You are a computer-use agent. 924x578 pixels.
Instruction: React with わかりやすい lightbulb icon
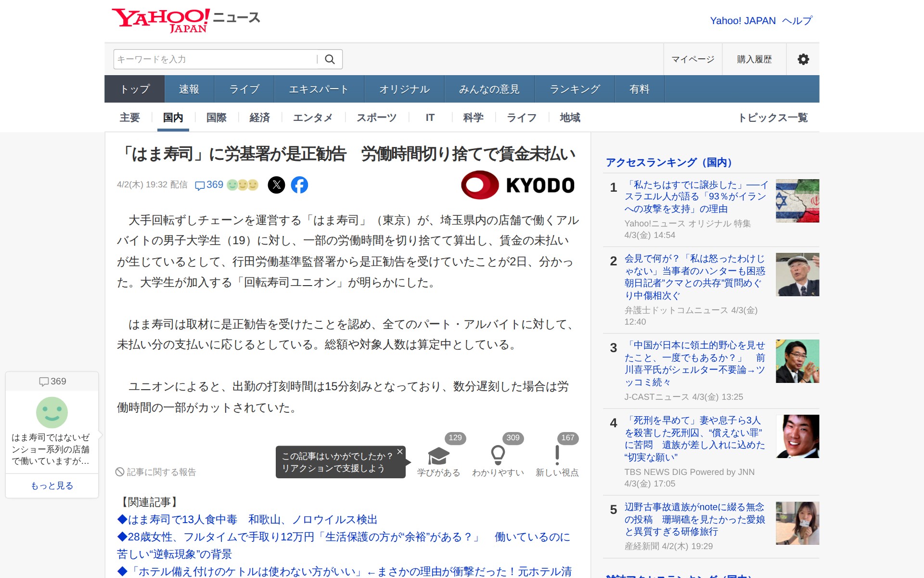(x=498, y=455)
